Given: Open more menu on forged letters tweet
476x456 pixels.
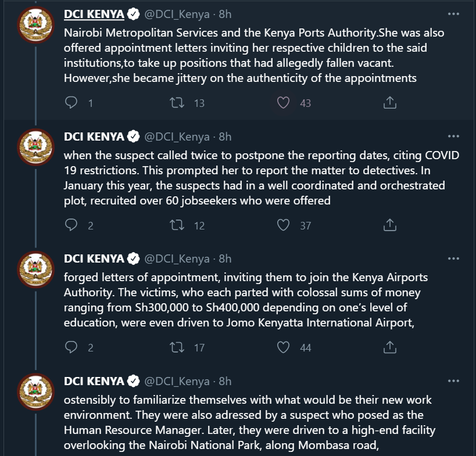Looking at the screenshot, I should point(453,258).
